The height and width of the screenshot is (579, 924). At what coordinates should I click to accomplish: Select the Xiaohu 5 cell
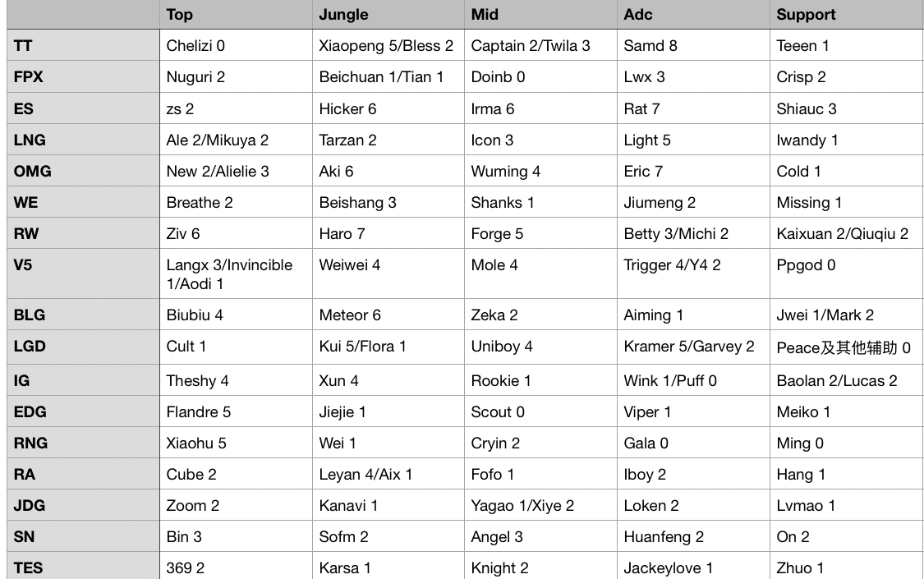point(235,443)
